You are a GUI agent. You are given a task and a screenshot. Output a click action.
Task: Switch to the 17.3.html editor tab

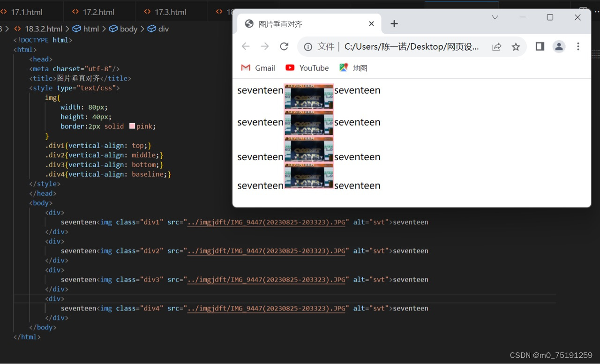pyautogui.click(x=171, y=12)
